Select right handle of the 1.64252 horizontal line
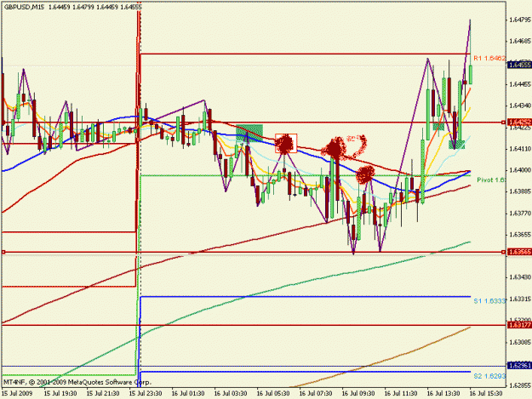This screenshot has width=532, height=399. 504,123
